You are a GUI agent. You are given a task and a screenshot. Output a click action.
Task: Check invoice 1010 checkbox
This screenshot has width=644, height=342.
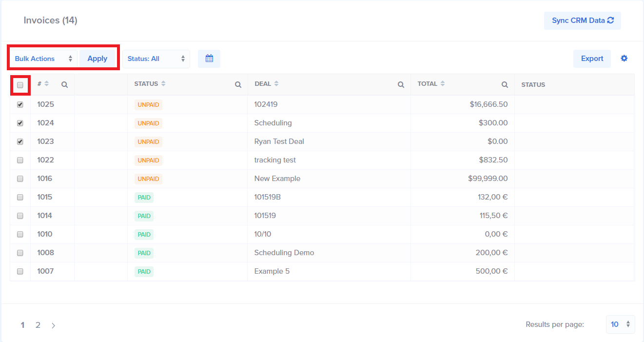click(x=20, y=234)
